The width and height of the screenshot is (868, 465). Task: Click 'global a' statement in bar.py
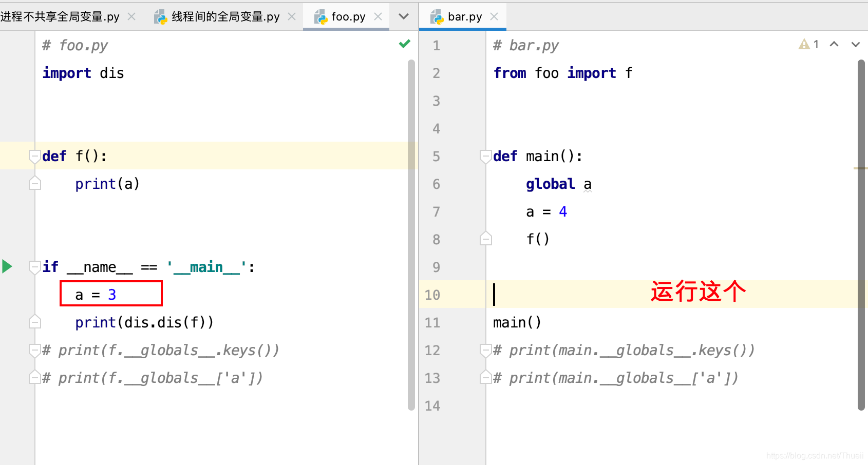click(x=559, y=184)
